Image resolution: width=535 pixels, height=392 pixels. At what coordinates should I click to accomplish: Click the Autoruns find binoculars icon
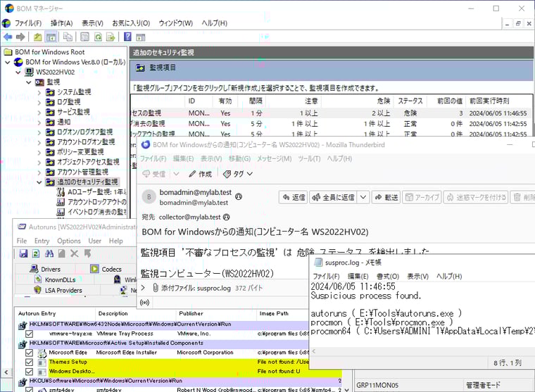(49, 253)
